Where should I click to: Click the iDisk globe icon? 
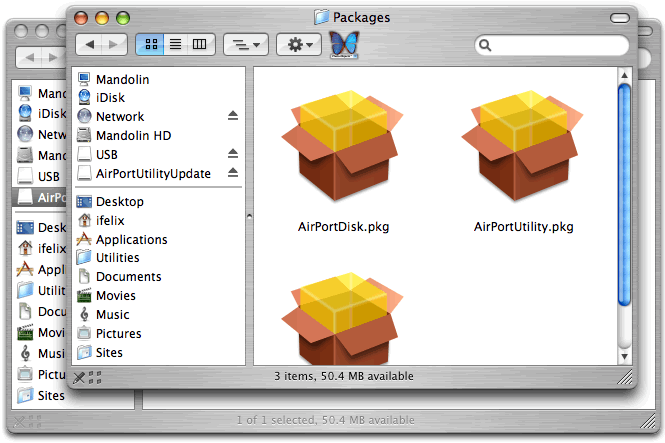[84, 97]
